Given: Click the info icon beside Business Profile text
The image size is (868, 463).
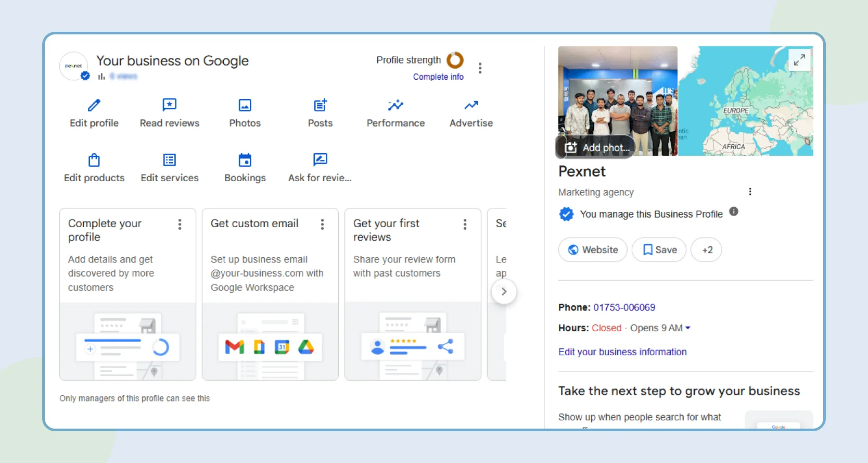Looking at the screenshot, I should (734, 211).
